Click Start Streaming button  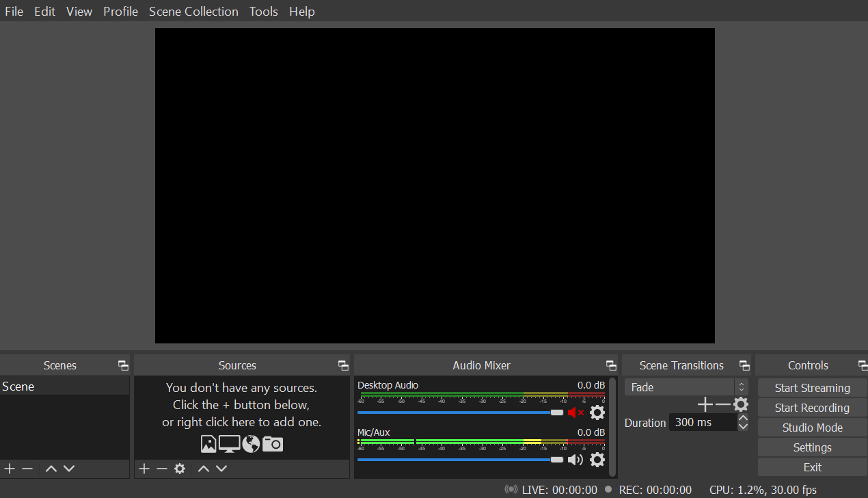click(812, 388)
